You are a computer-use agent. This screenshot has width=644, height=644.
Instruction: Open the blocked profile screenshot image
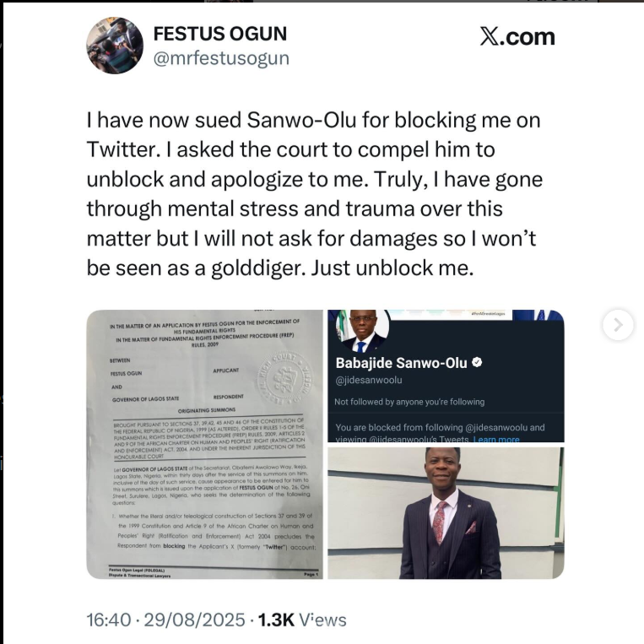pyautogui.click(x=445, y=376)
